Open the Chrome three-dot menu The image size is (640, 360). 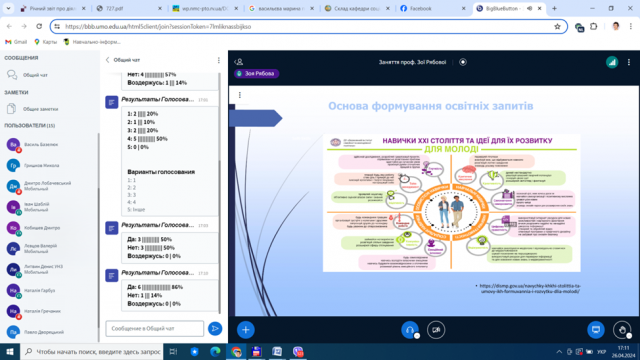click(x=631, y=27)
